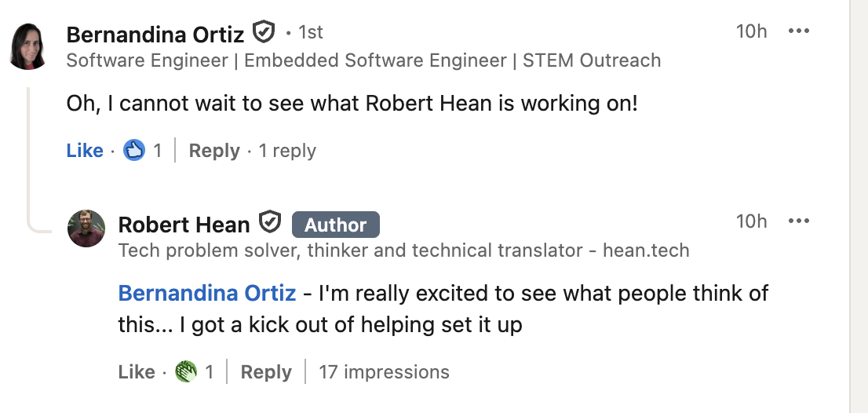Click thumbs-up reaction icon on first comment
Screen dimensions: 868x413
[x=135, y=151]
